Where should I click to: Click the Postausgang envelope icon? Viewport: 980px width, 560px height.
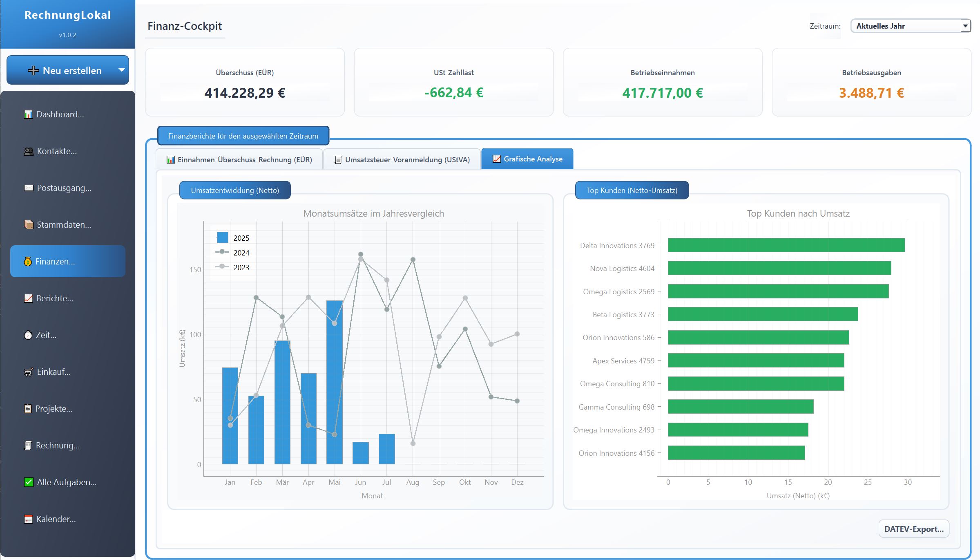[x=28, y=188]
